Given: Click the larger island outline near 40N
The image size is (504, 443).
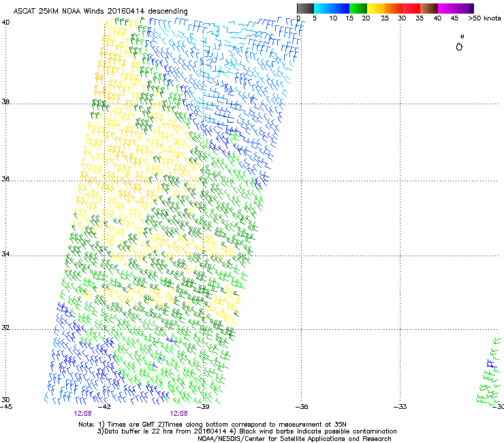Looking at the screenshot, I should click(x=459, y=47).
